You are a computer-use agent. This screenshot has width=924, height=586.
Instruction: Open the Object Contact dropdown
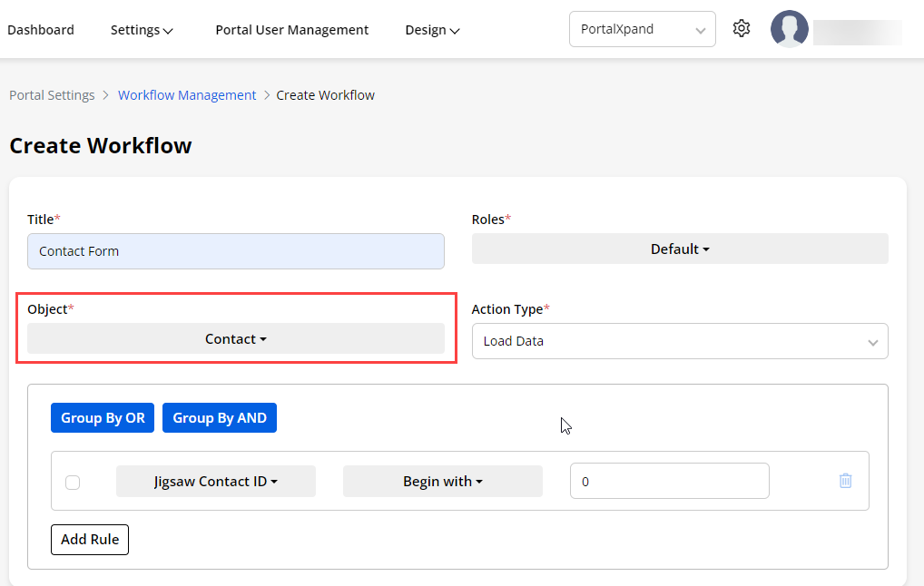point(235,339)
